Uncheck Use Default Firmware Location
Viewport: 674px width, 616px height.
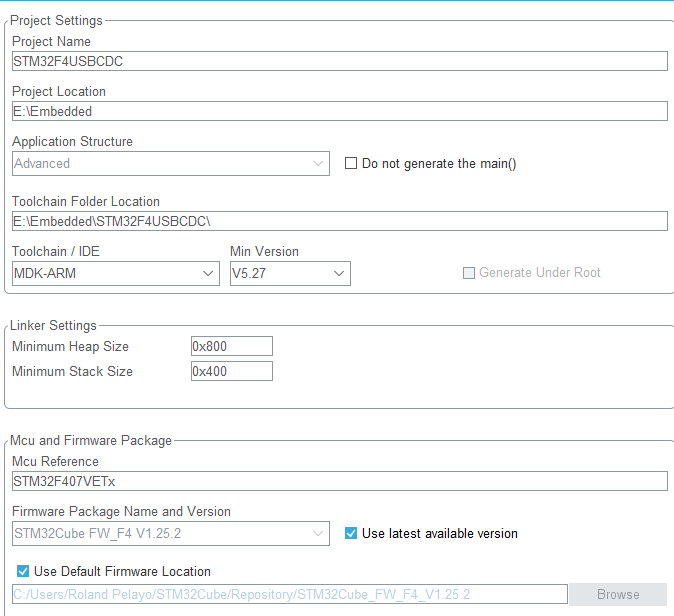(23, 571)
